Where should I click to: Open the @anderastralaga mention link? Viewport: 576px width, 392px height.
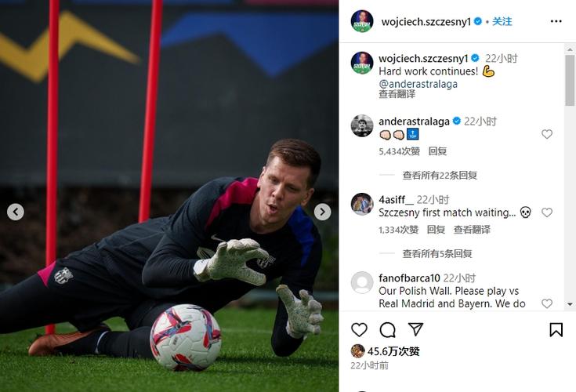418,84
